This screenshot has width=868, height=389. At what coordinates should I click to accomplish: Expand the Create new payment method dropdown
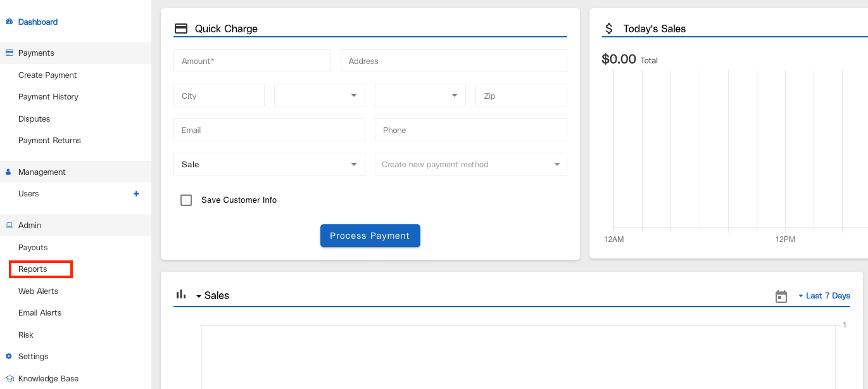[x=470, y=164]
